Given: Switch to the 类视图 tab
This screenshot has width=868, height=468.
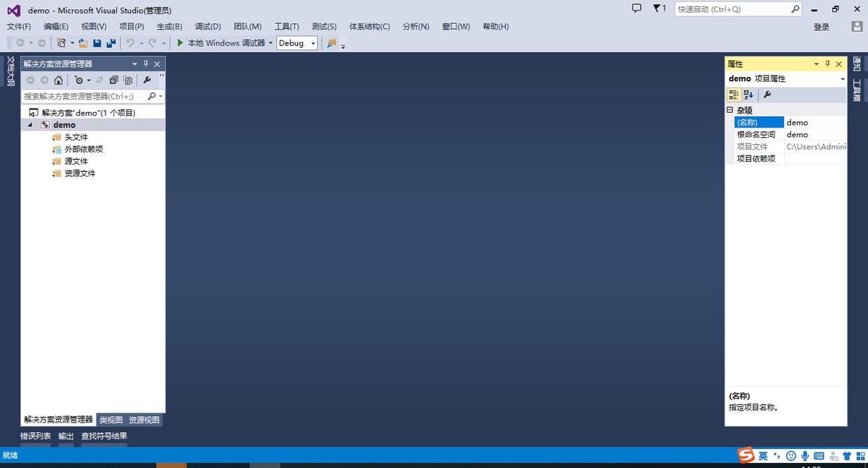Looking at the screenshot, I should (x=110, y=420).
